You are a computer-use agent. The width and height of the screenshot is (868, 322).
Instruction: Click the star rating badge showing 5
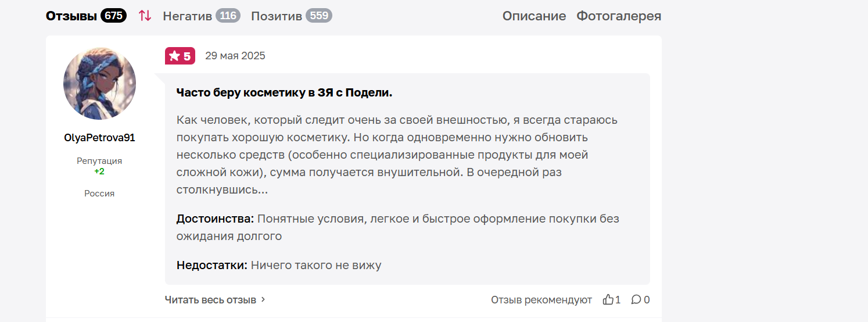[x=180, y=56]
